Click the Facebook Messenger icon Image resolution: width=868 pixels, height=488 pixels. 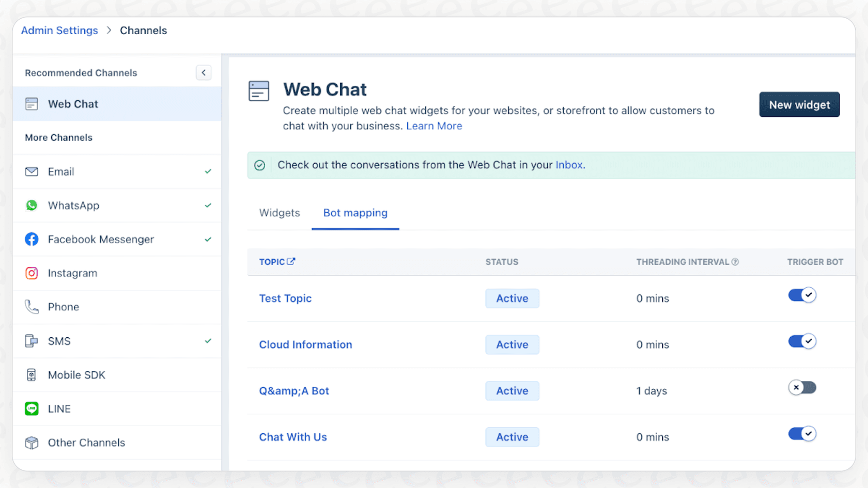pyautogui.click(x=32, y=239)
